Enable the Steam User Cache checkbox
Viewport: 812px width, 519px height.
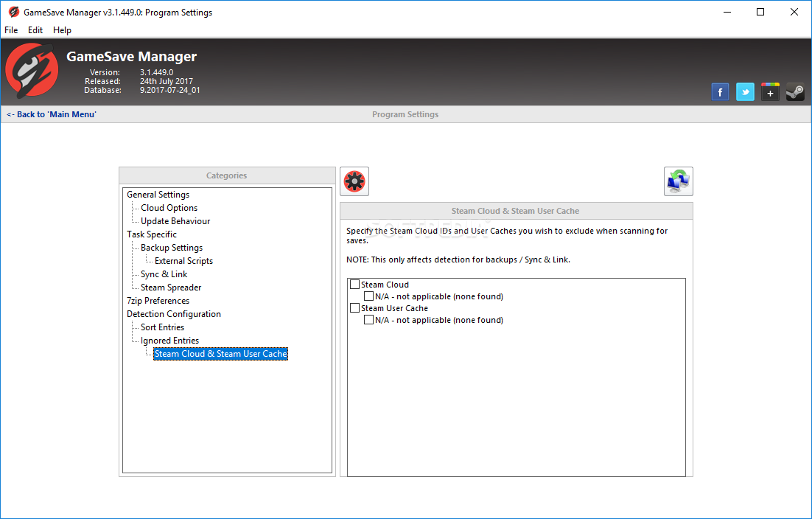(x=354, y=307)
